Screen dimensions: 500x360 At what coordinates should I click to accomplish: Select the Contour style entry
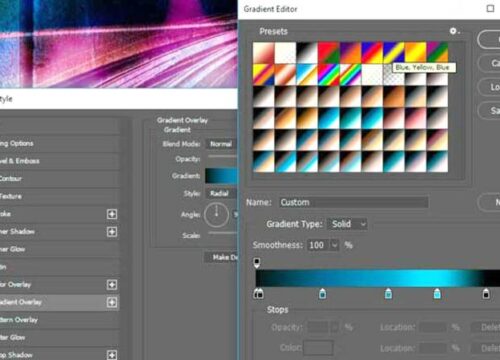[x=59, y=179]
